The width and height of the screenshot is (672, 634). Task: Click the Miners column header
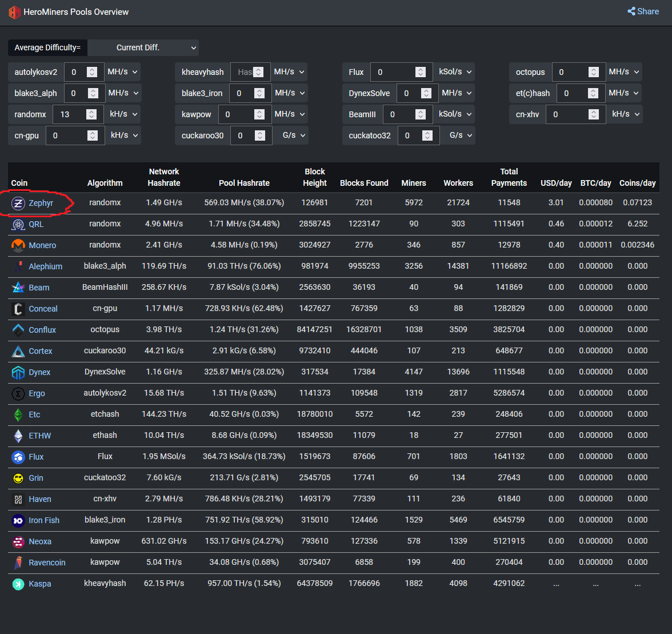click(x=414, y=183)
